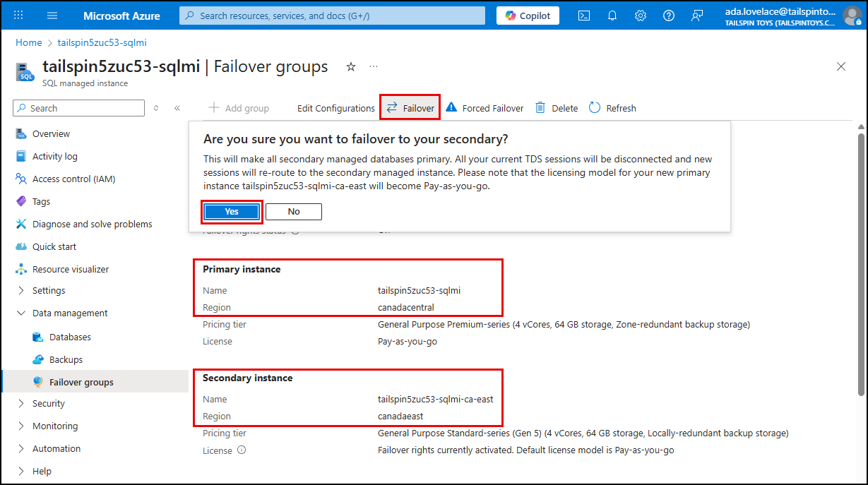This screenshot has width=868, height=485.
Task: Open the Notifications bell icon
Action: pyautogui.click(x=612, y=15)
